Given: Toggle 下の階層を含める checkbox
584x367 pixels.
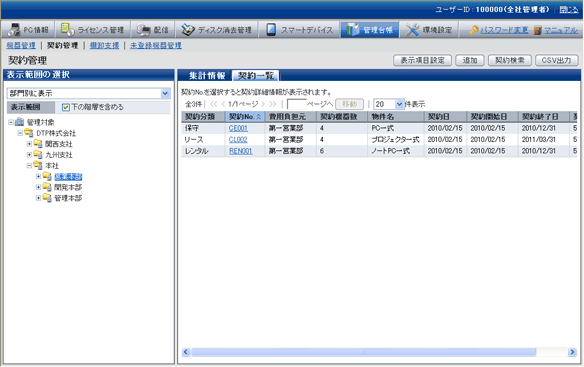Looking at the screenshot, I should point(66,107).
